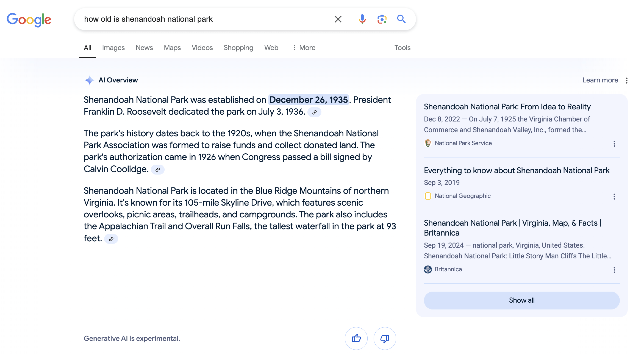Clear the search query with the X icon
Image resolution: width=644 pixels, height=354 pixels.
pyautogui.click(x=338, y=19)
